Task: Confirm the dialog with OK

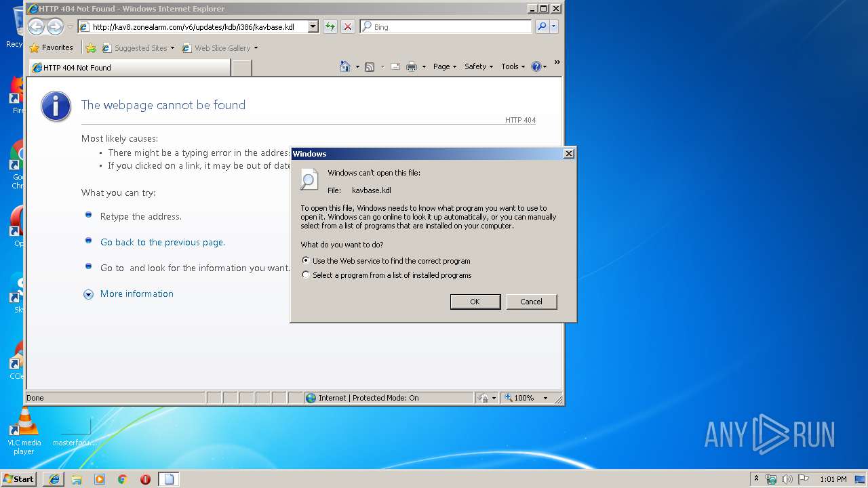Action: pyautogui.click(x=475, y=302)
